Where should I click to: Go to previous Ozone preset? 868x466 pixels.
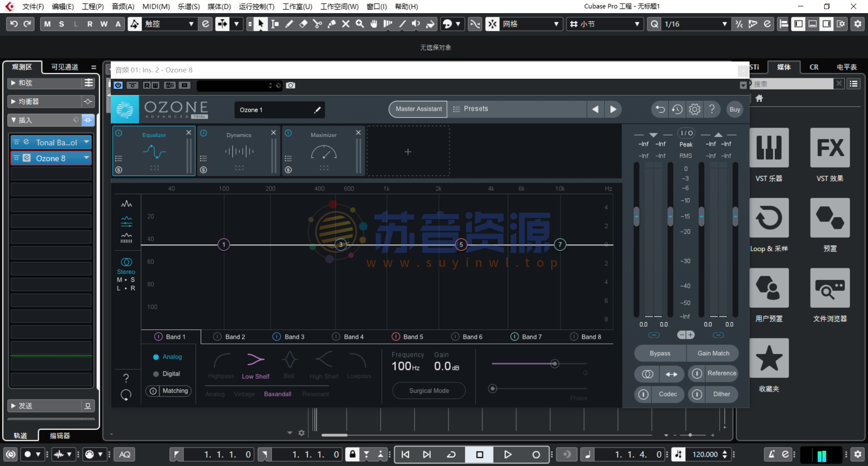595,109
